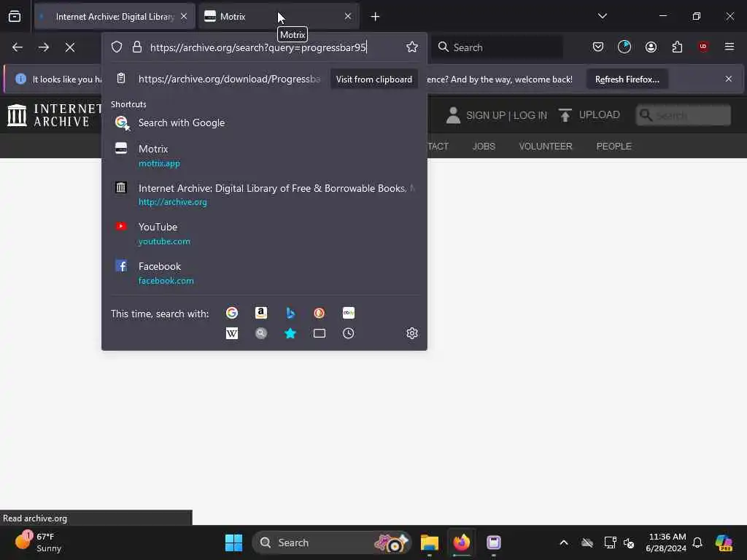This screenshot has width=747, height=560.
Task: Go back one page
Action: pyautogui.click(x=18, y=47)
